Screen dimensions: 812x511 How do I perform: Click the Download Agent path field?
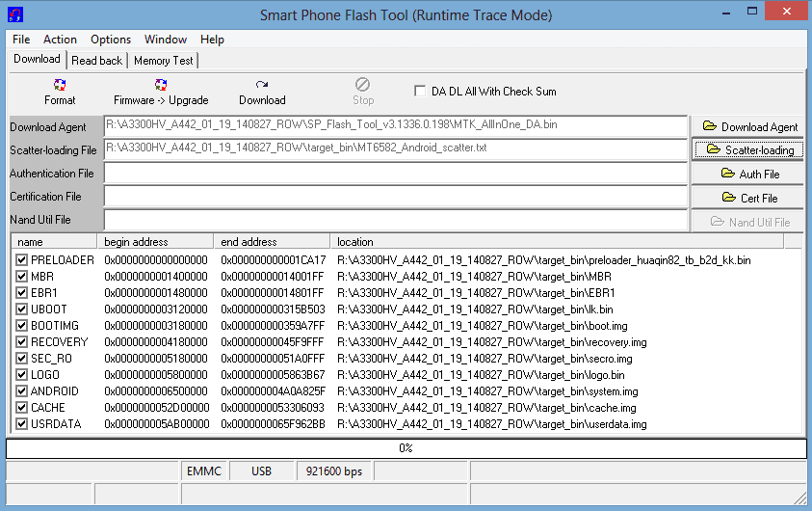pyautogui.click(x=396, y=126)
